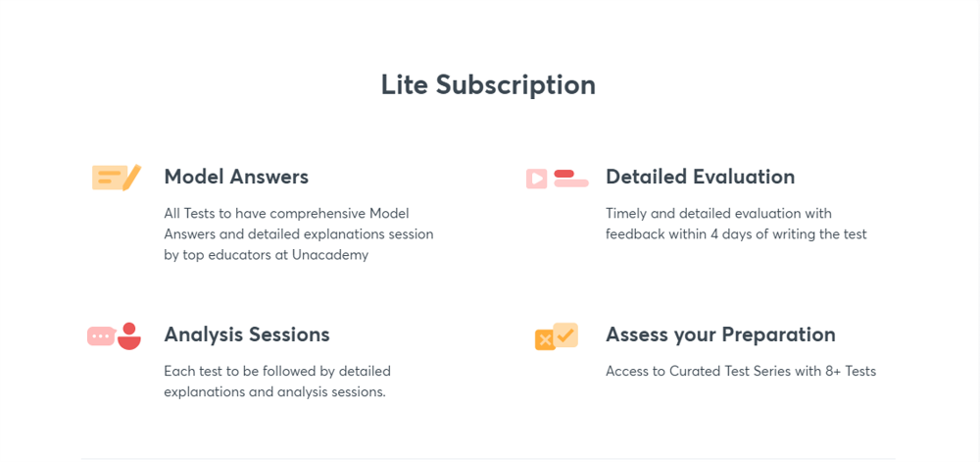Viewport: 980px width, 462px height.
Task: Click the pink chat bubble with three dots
Action: coord(101,336)
